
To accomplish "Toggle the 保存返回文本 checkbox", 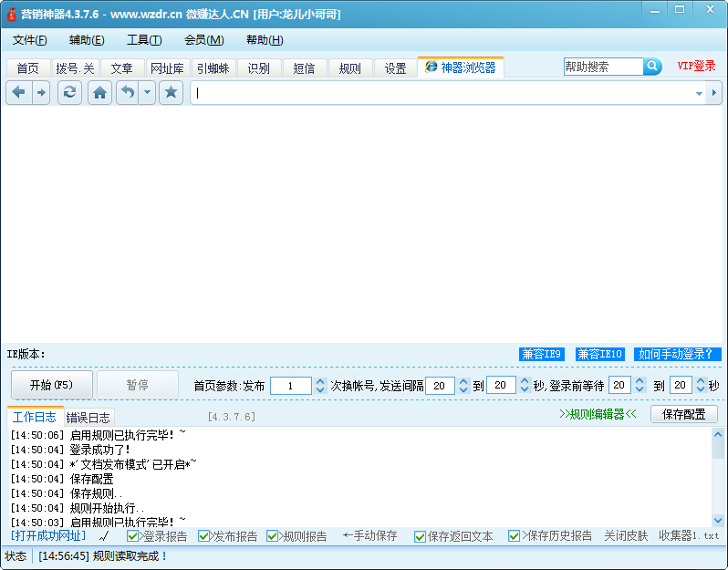I will 421,536.
